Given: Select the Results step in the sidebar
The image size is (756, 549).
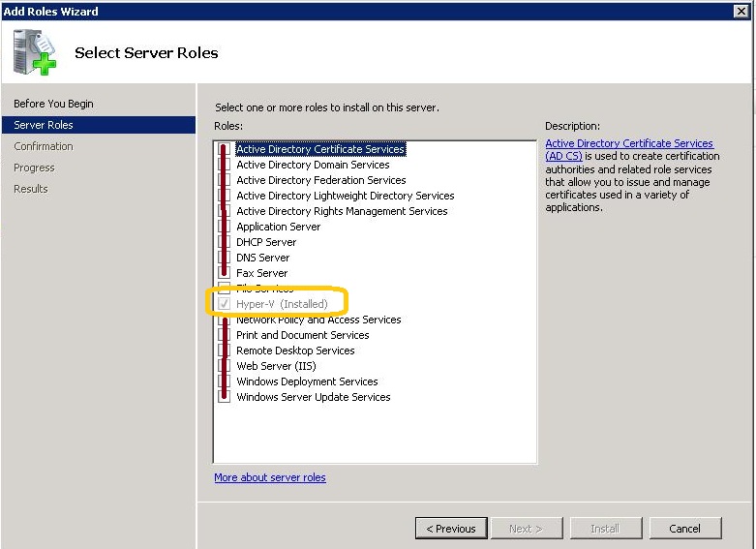Looking at the screenshot, I should 31,189.
